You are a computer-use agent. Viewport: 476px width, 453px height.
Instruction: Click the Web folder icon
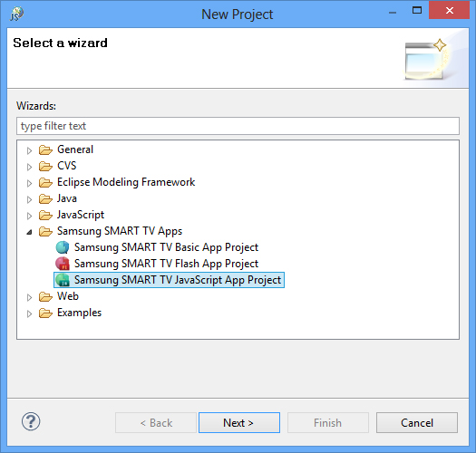pyautogui.click(x=45, y=297)
